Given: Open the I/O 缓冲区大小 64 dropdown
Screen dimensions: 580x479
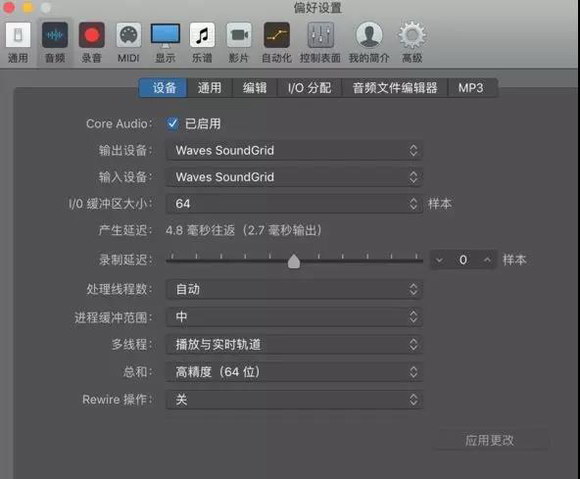Looking at the screenshot, I should [x=294, y=204].
